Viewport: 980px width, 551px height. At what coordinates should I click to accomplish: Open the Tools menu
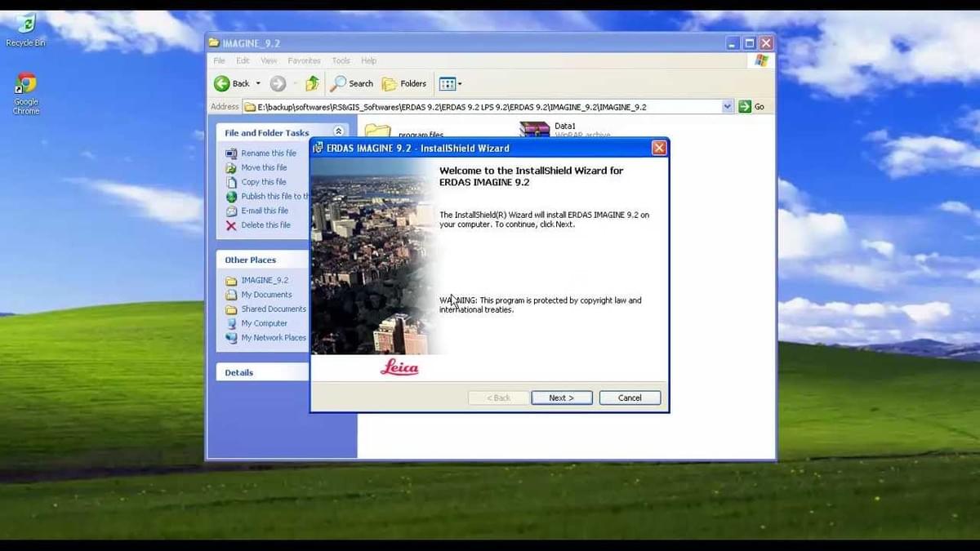(341, 60)
